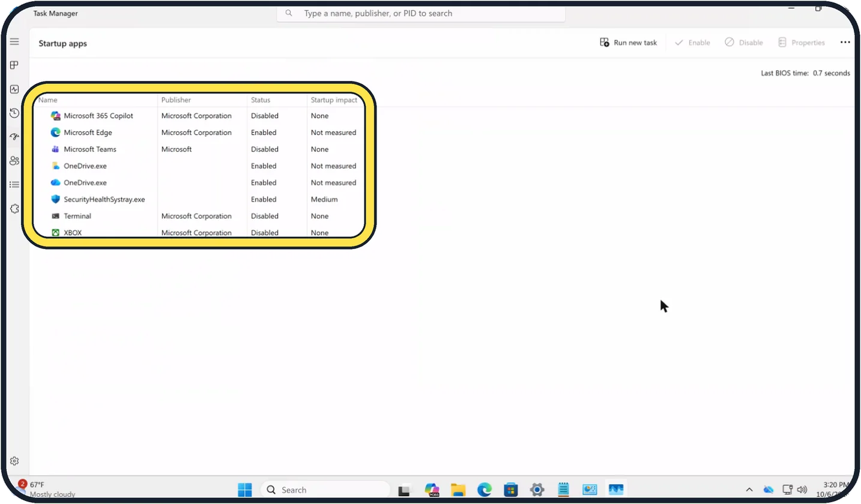Open the Settings gear on the taskbar
Image resolution: width=861 pixels, height=504 pixels.
pos(537,490)
